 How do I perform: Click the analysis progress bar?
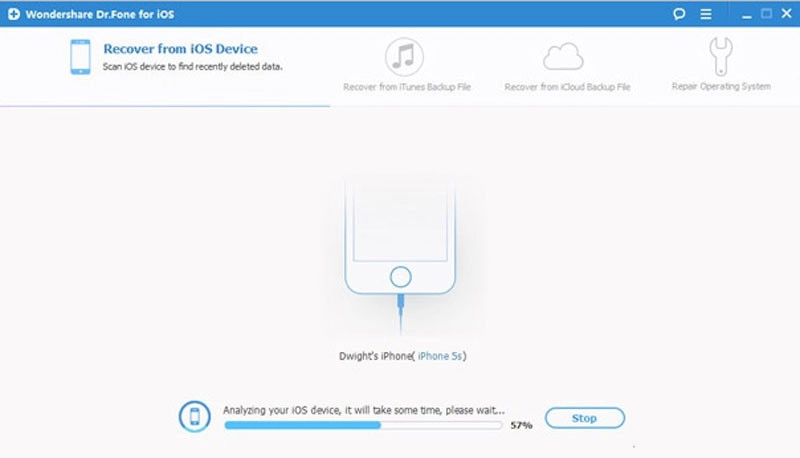tap(363, 425)
